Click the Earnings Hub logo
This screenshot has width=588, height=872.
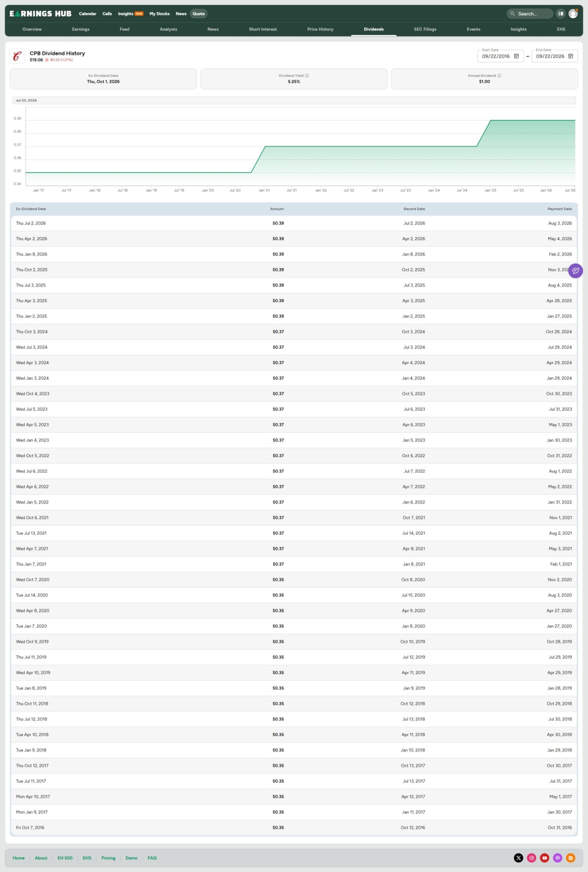tap(40, 14)
